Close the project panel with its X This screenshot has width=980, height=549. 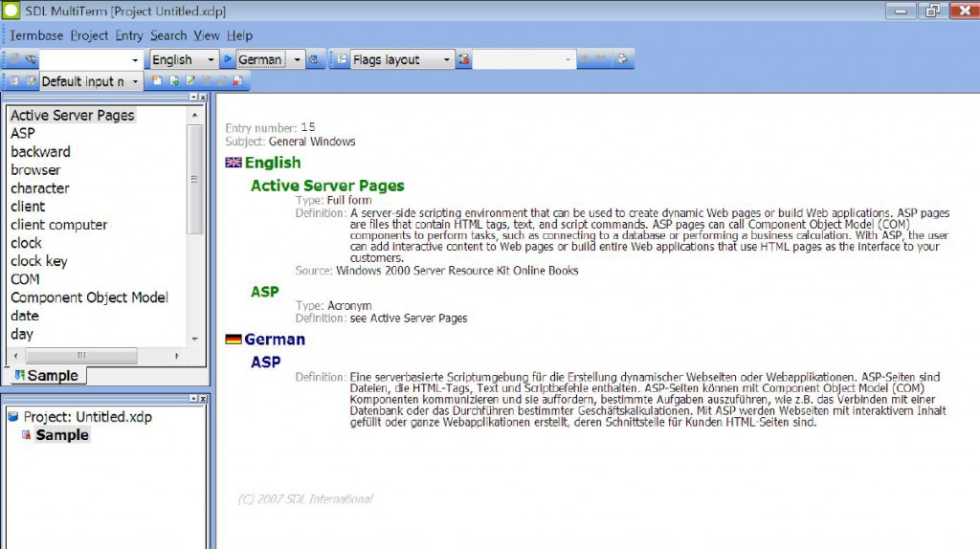[x=203, y=399]
